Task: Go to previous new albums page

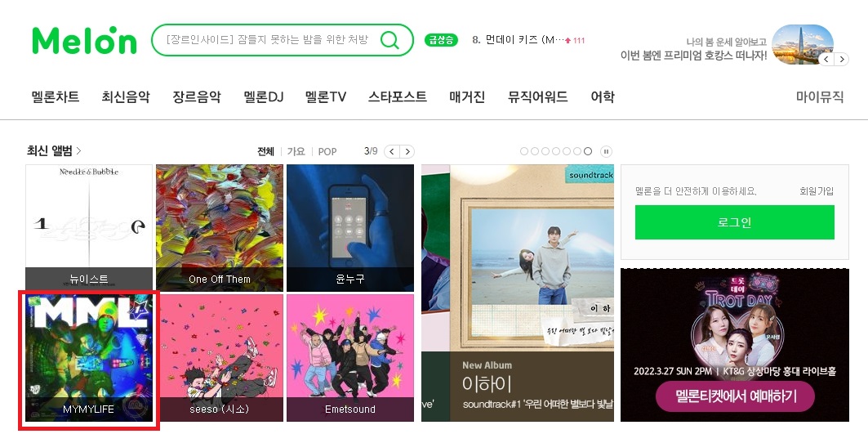Action: click(x=392, y=152)
